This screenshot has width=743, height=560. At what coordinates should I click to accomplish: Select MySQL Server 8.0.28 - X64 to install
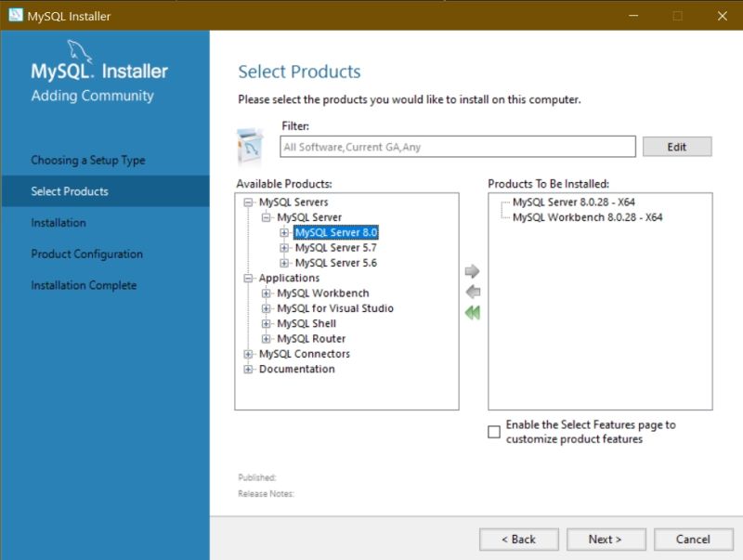(x=574, y=202)
